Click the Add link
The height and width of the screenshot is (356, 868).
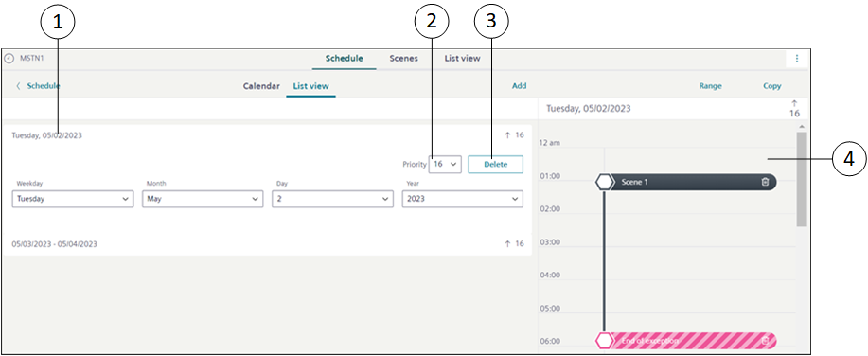tap(520, 86)
